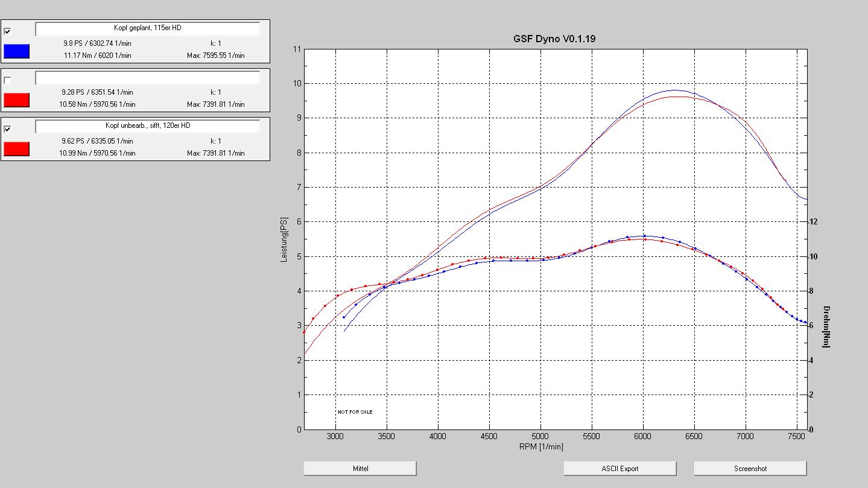Click the '9.8 PS / 6302.74 1/min' readout
868x488 pixels.
pyautogui.click(x=97, y=43)
